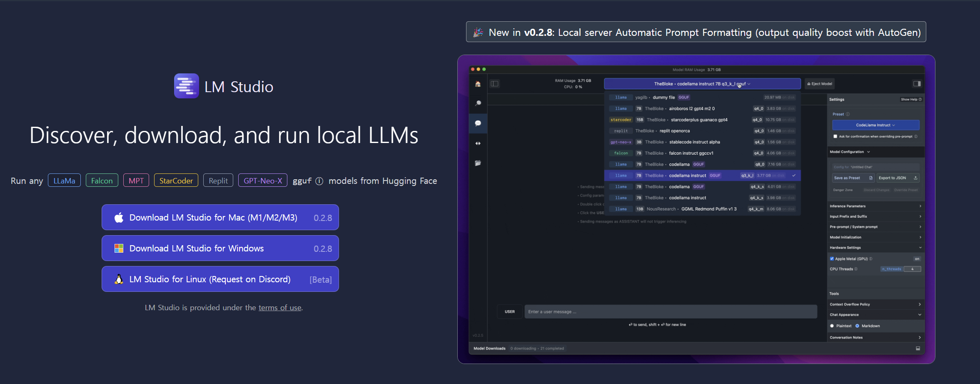Click info icon next to Apple Metal (GPU)
The height and width of the screenshot is (384, 980).
870,259
